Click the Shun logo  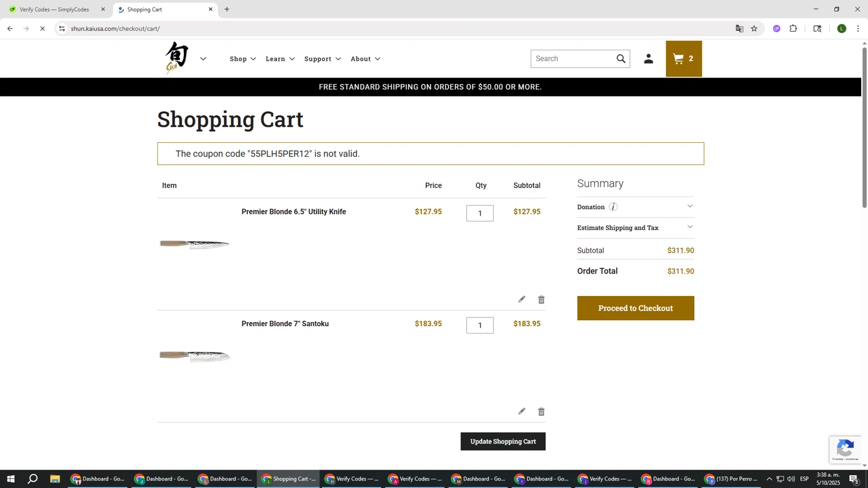point(177,58)
